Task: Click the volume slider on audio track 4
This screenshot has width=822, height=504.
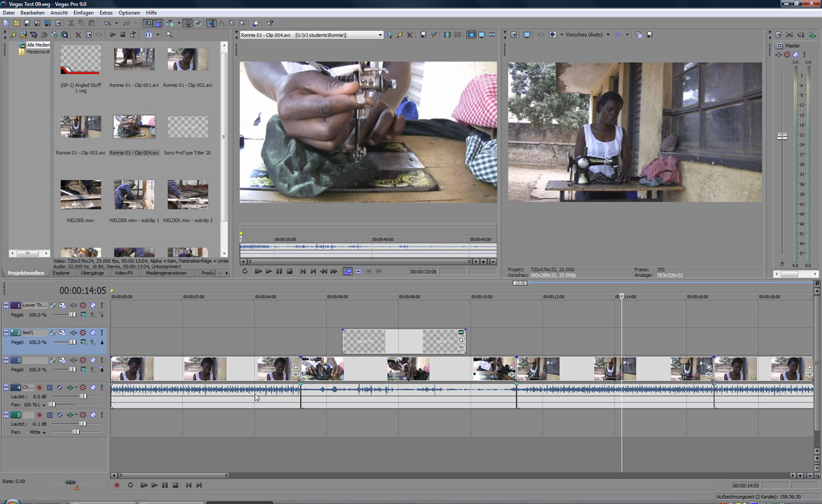Action: click(x=83, y=396)
